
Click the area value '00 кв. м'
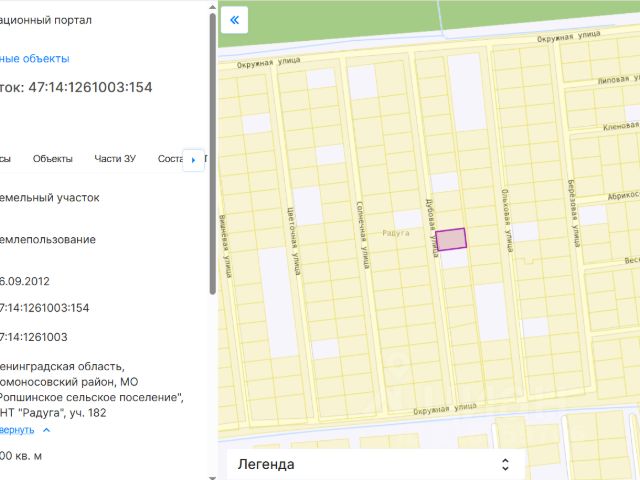pos(21,456)
